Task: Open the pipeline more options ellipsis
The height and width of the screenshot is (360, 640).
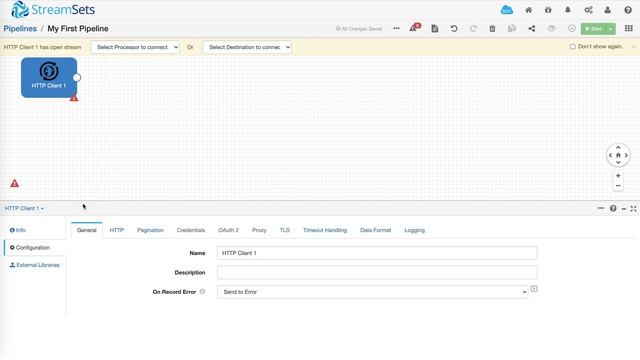Action: pyautogui.click(x=396, y=29)
